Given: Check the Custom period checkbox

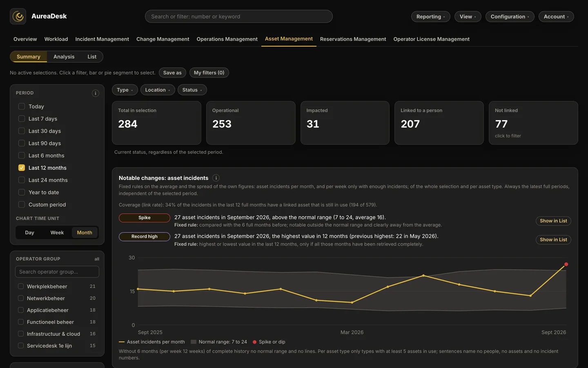Looking at the screenshot, I should click(x=22, y=204).
